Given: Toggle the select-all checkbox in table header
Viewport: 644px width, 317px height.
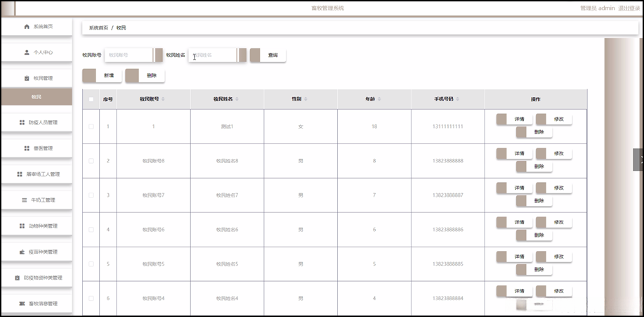Looking at the screenshot, I should coord(91,100).
